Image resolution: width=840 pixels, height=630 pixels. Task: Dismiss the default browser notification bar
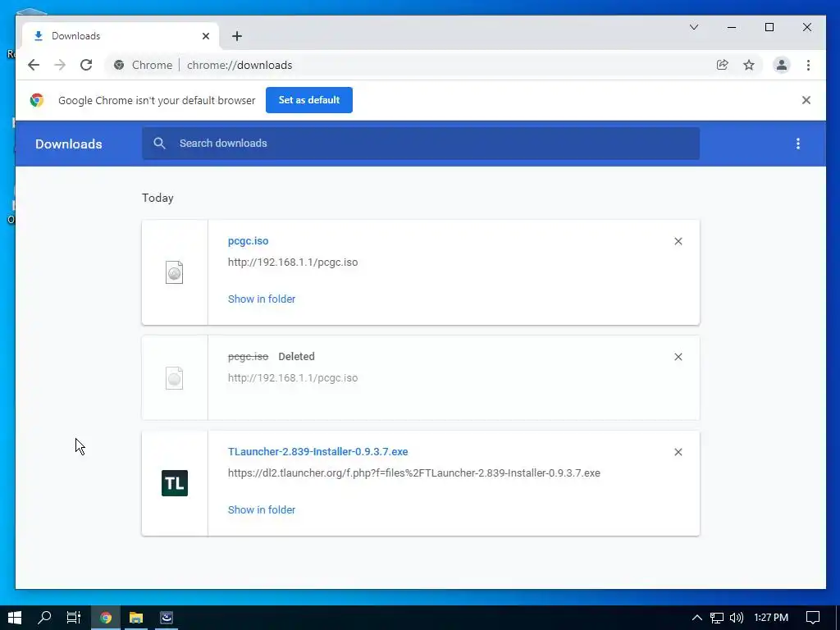tap(806, 100)
